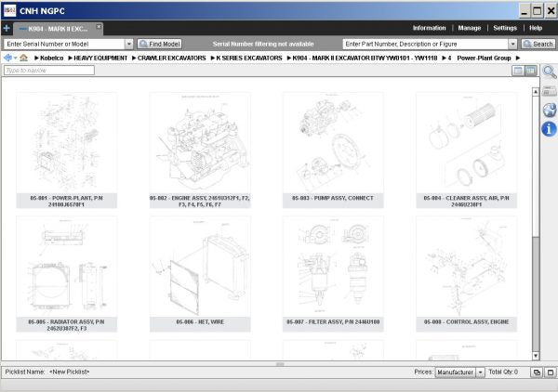Click the Find Model button

[x=159, y=44]
